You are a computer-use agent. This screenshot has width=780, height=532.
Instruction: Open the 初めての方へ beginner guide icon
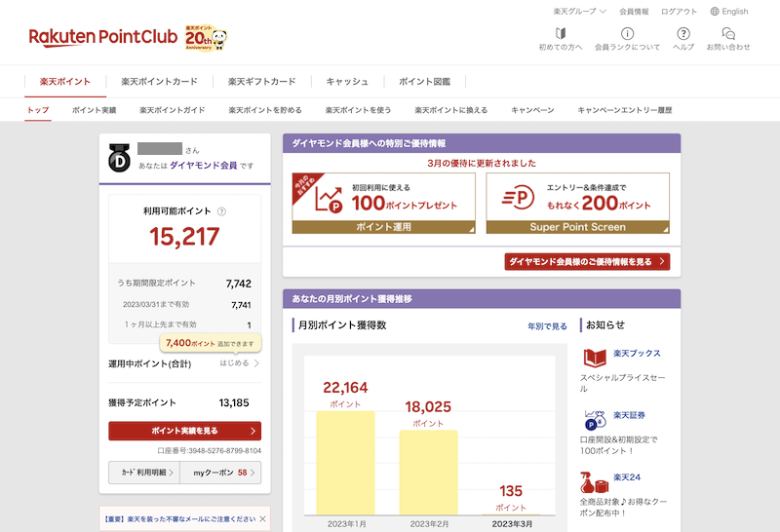click(x=561, y=33)
